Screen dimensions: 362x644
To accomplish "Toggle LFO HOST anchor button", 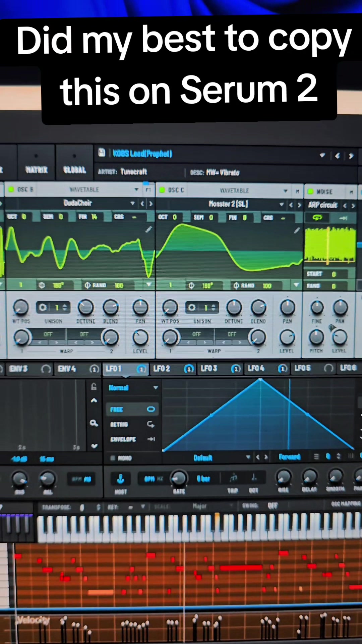I will point(121,479).
